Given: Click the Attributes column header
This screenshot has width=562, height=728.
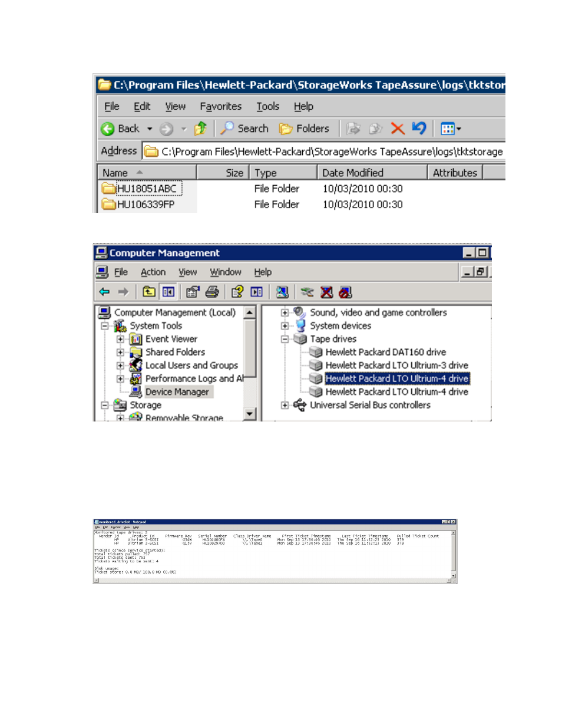Looking at the screenshot, I should [x=455, y=173].
